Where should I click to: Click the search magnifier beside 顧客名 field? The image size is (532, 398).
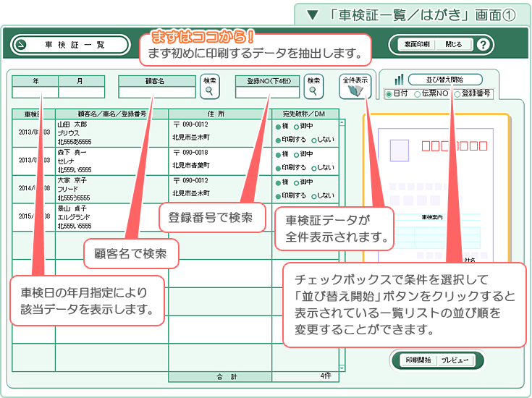tap(210, 87)
